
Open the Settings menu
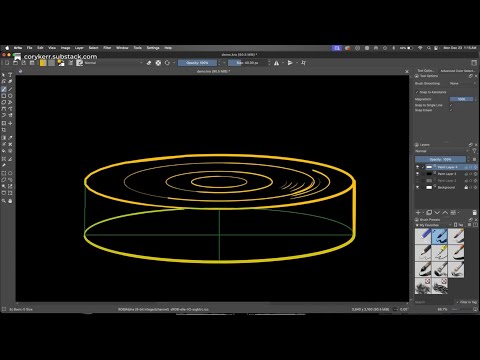click(x=153, y=48)
